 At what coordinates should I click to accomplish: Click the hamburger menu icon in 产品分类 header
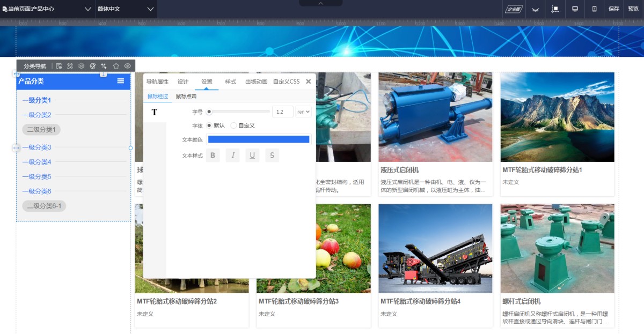[x=121, y=81]
